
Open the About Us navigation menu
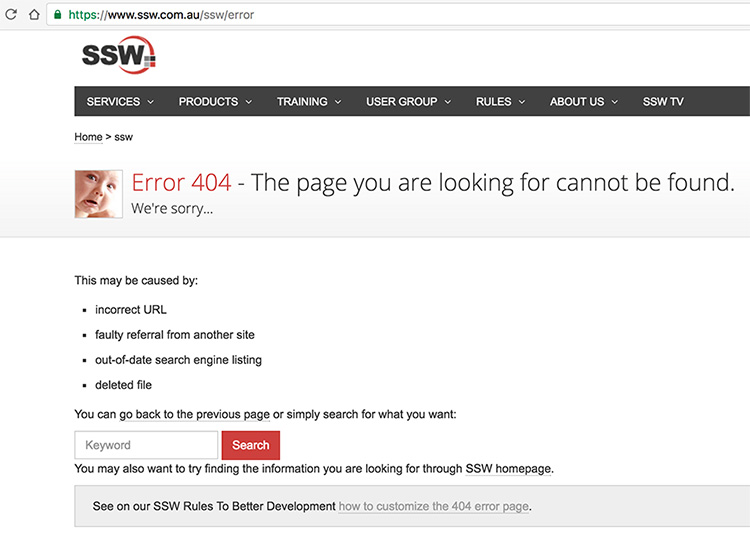(x=583, y=102)
